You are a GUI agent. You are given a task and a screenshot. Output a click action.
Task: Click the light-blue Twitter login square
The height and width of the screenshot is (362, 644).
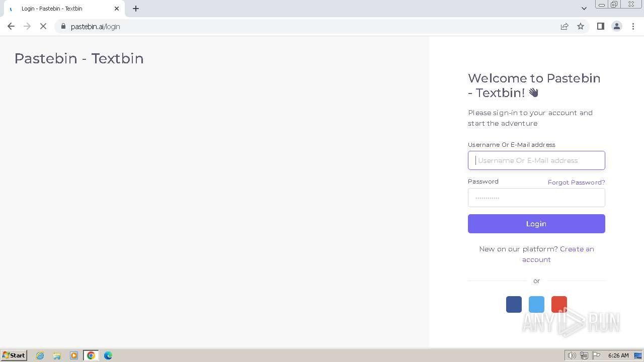[536, 304]
